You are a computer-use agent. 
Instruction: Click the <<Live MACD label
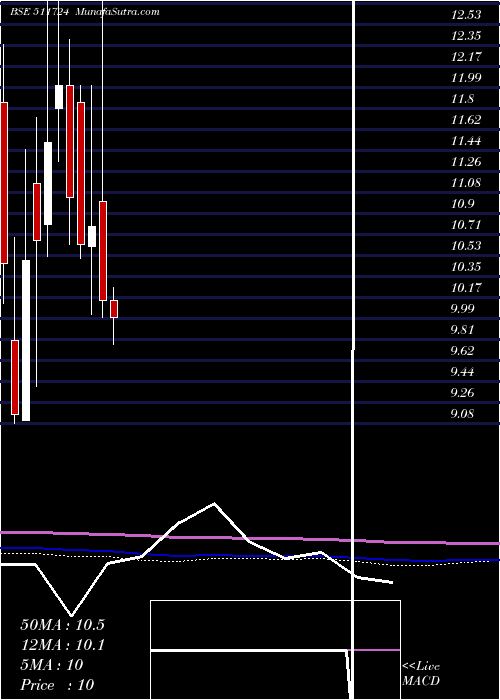point(421,674)
